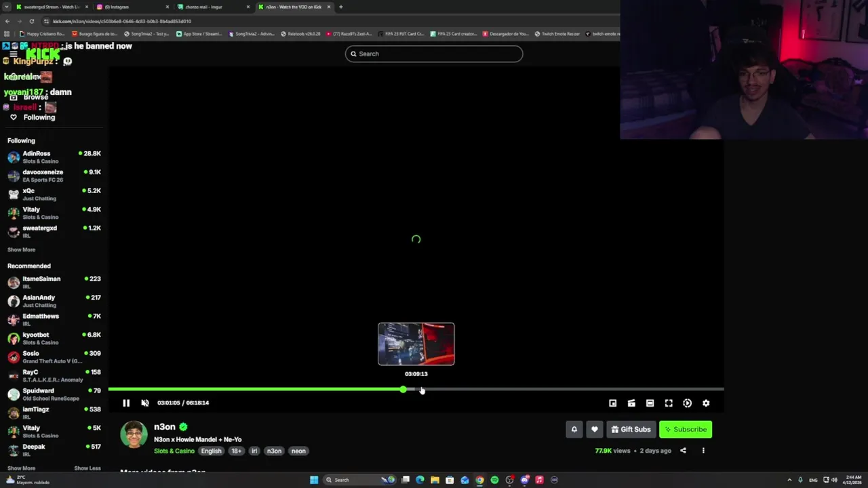The width and height of the screenshot is (868, 488).
Task: Open Google Chrome from the taskbar
Action: click(x=479, y=480)
